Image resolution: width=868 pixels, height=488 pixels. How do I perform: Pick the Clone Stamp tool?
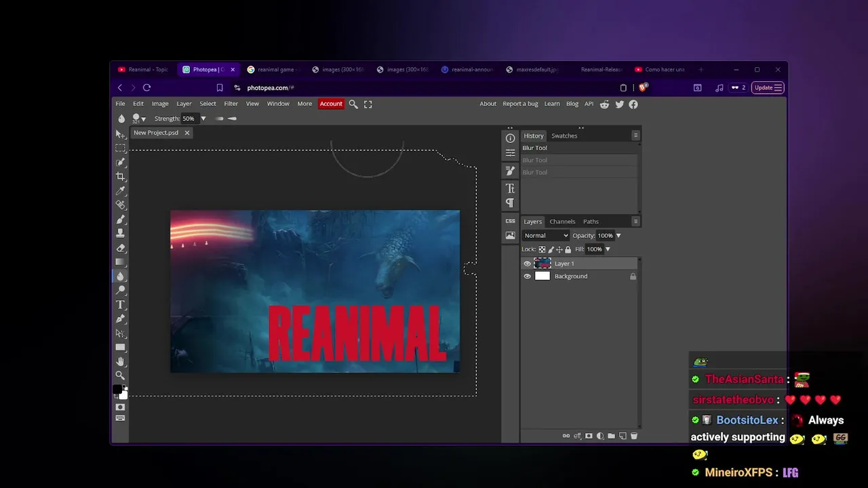(x=120, y=233)
